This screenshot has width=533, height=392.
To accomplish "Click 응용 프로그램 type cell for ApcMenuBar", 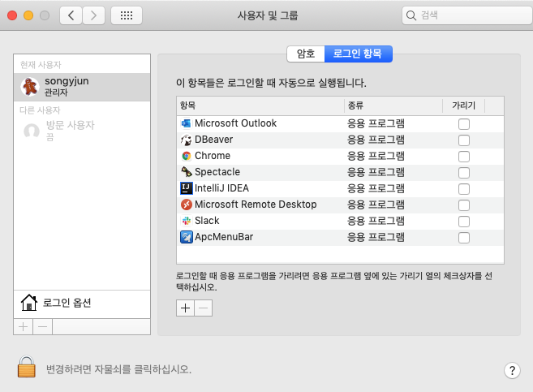I will pyautogui.click(x=376, y=237).
